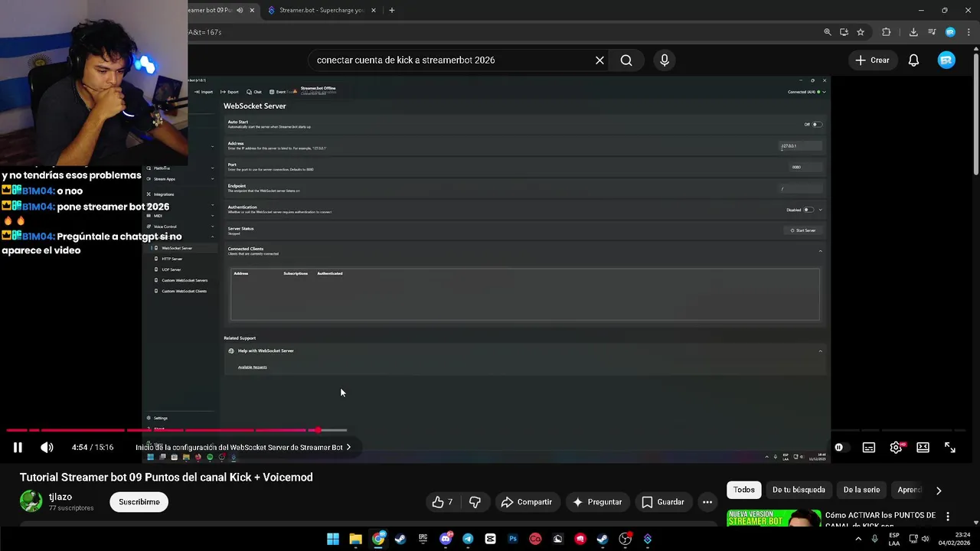This screenshot has width=980, height=551.
Task: Open the chapter title in player bar
Action: point(243,448)
